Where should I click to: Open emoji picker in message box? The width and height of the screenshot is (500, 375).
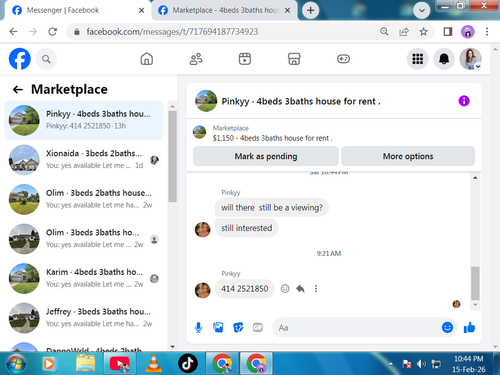[447, 327]
